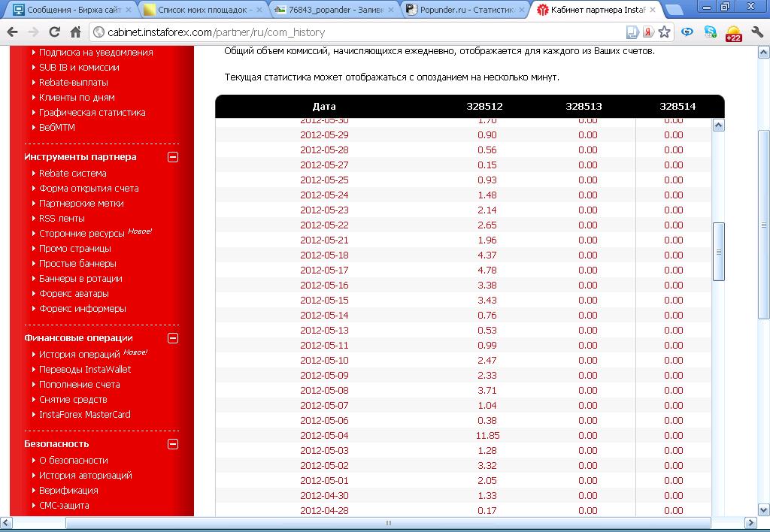Open Верификация link
Viewport: 770px width, 532px height.
[x=68, y=490]
